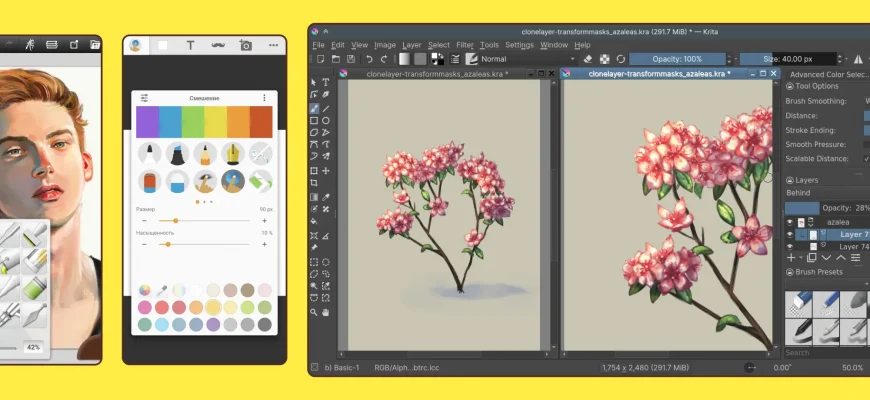Open the Filter menu

pyautogui.click(x=465, y=45)
